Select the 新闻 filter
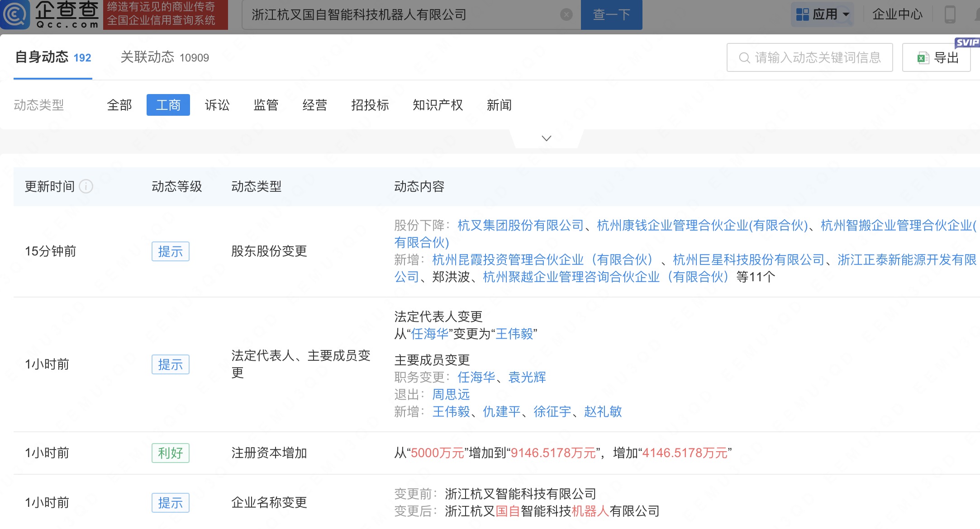Image resolution: width=980 pixels, height=529 pixels. (x=500, y=105)
